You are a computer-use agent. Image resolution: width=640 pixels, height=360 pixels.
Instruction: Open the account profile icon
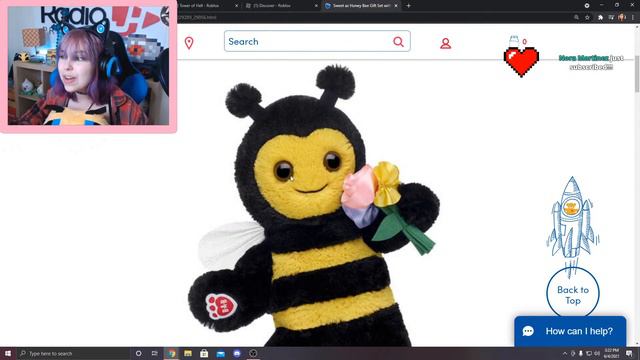pyautogui.click(x=445, y=43)
